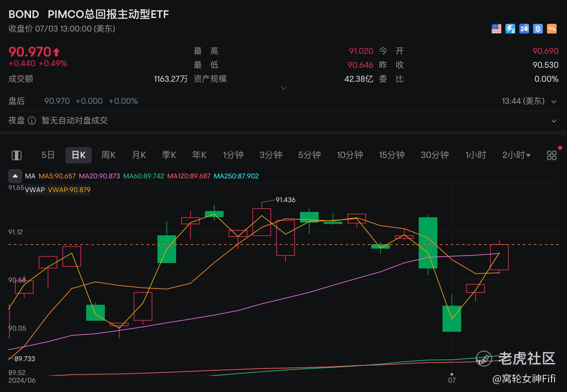The height and width of the screenshot is (392, 567).
Task: Expand the quote details chevron below 资产规模
Action: click(x=283, y=88)
